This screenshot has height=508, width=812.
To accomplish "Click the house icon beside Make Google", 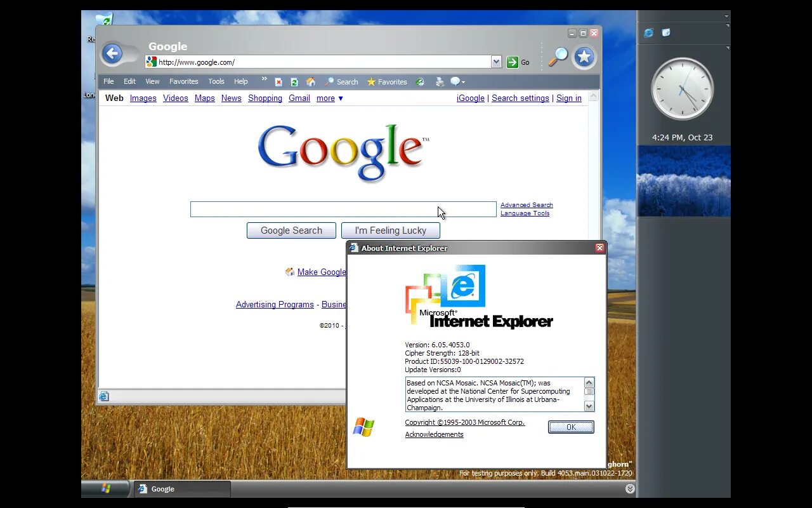I will (x=290, y=272).
